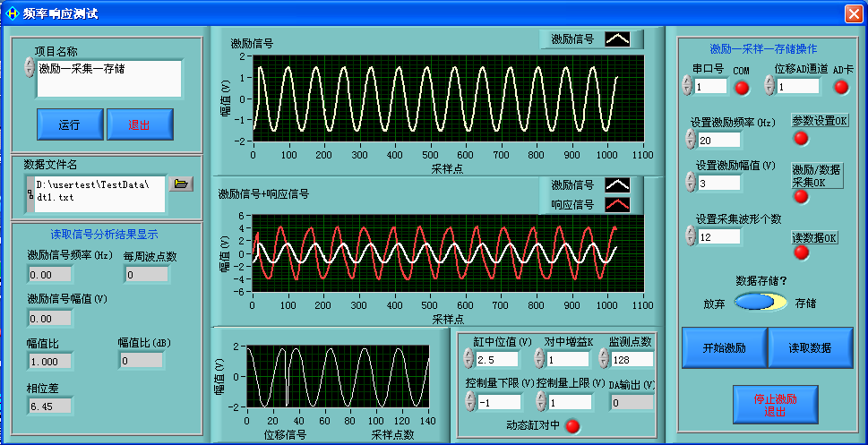Adjust the 设置采集波形个数 stepper arrows
Viewport: 868px width, 445px height.
click(689, 235)
